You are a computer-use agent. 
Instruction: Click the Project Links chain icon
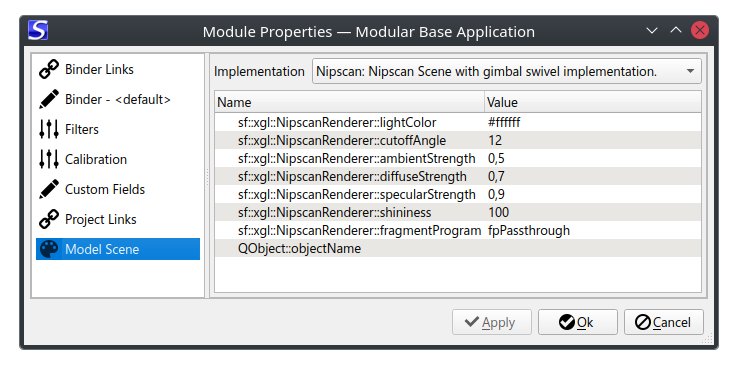49,219
